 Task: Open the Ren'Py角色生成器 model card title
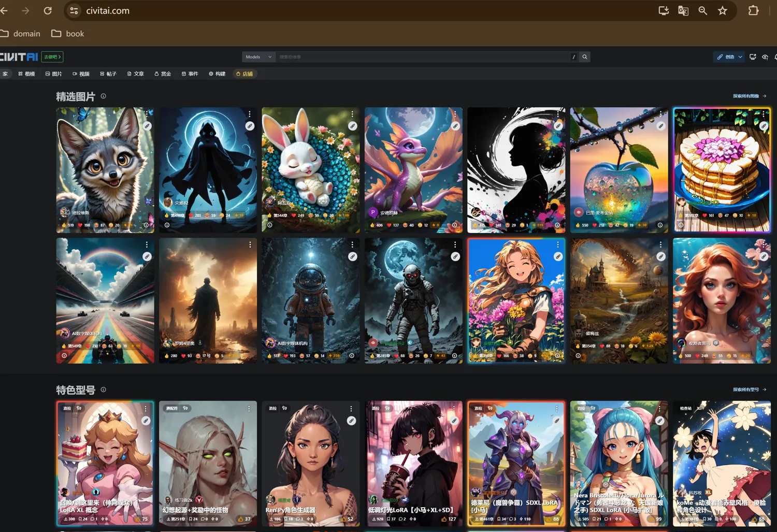pyautogui.click(x=290, y=510)
